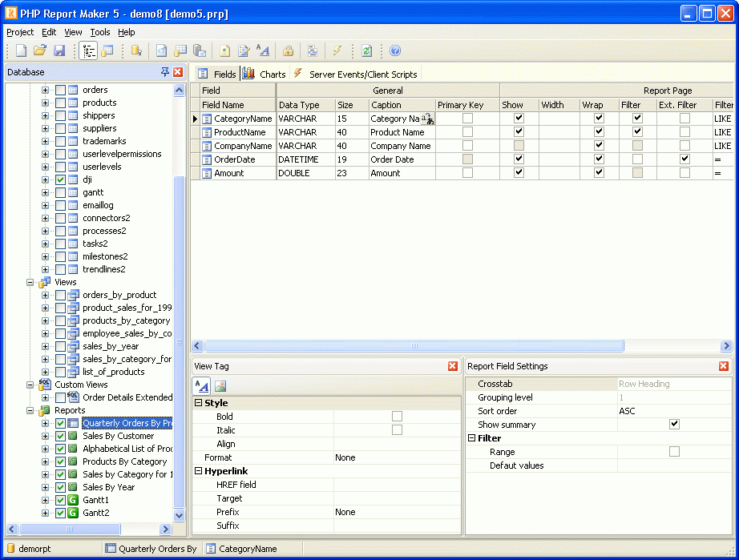This screenshot has height=560, width=739.
Task: Collapse the Filter section in Report Field Settings
Action: click(472, 438)
